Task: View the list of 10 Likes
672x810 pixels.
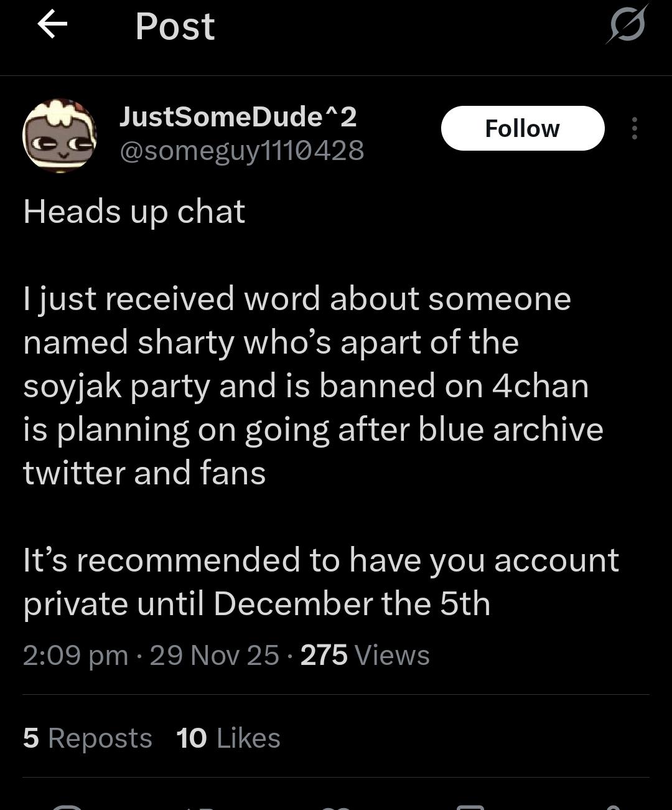Action: pos(228,738)
